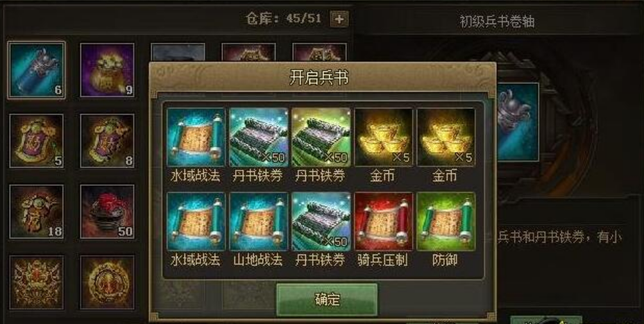The image size is (644, 324).
Task: Click the yellow-green 丹书铁券 item in top row
Action: (x=321, y=137)
